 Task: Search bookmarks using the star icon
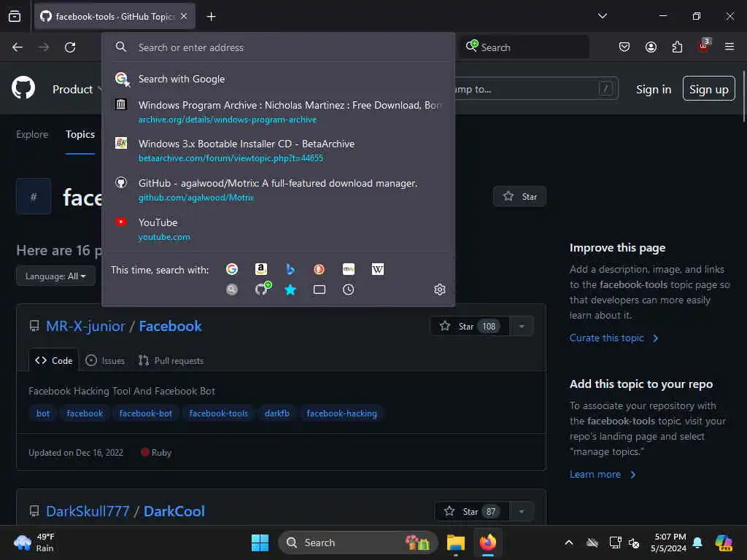coord(290,289)
